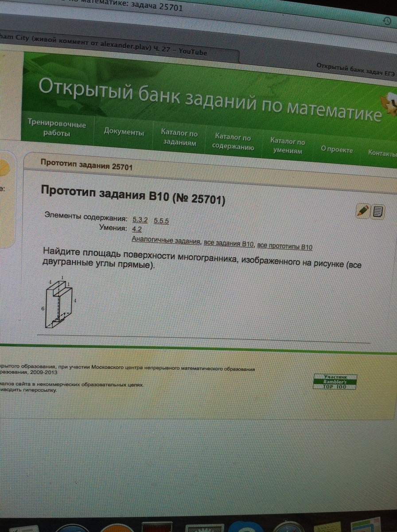Open Каталог по умениям menu item
The height and width of the screenshot is (532, 397).
coord(288,146)
